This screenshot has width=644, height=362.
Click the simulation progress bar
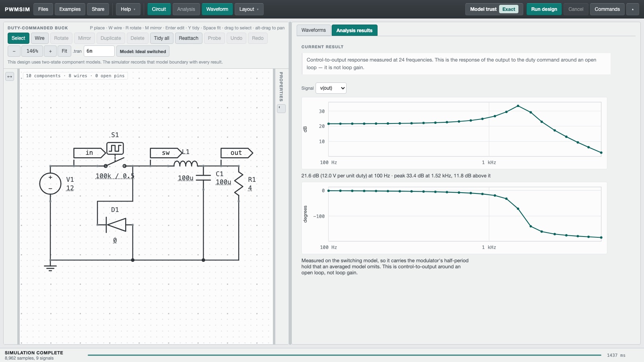tap(345, 355)
